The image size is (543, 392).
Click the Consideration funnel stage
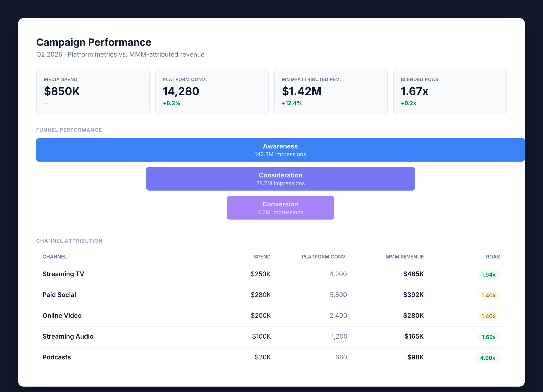pos(280,179)
